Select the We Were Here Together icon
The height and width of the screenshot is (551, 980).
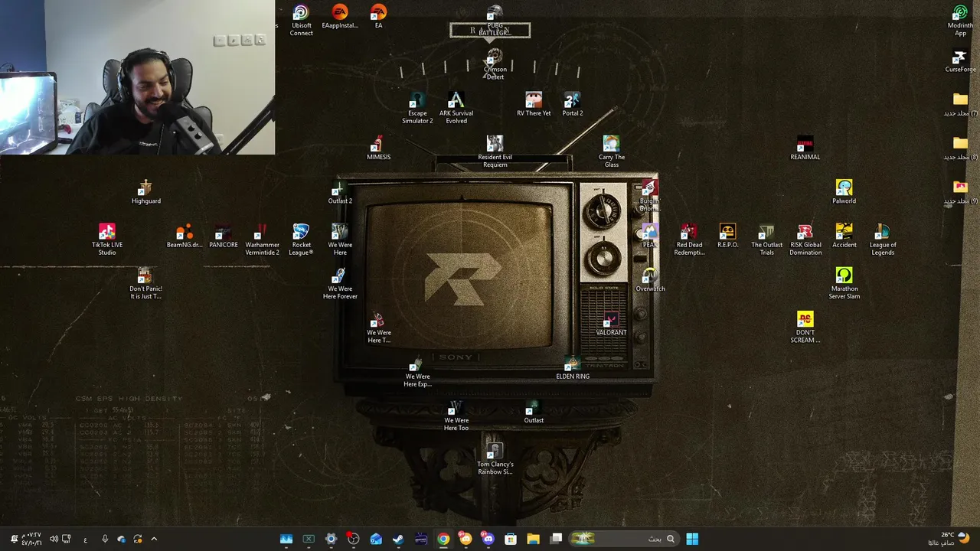378,328
